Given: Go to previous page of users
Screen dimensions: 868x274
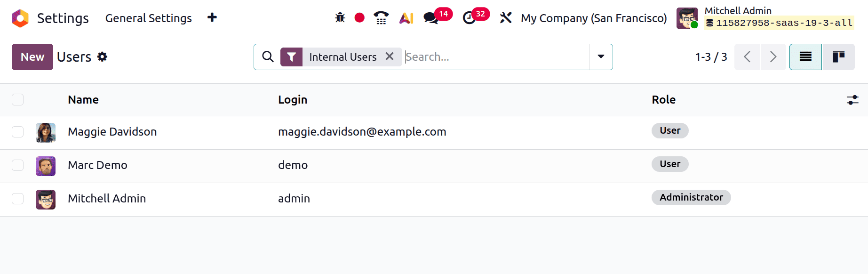Looking at the screenshot, I should 747,57.
